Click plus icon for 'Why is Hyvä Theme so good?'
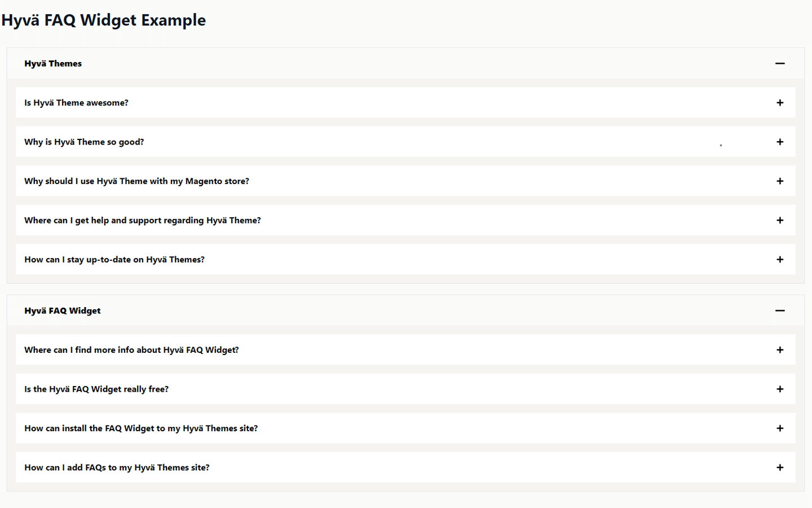 780,142
